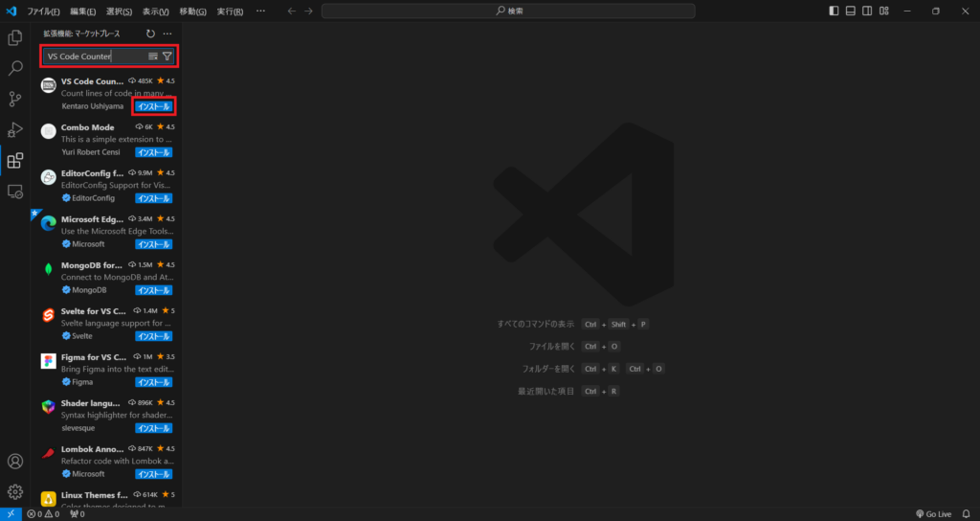
Task: Toggle the bottom panel visibility
Action: click(x=850, y=11)
